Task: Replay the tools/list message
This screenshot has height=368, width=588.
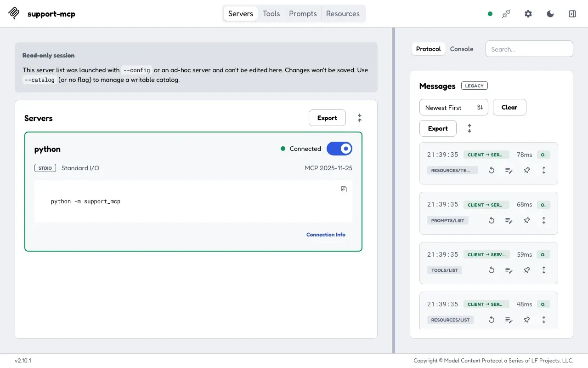Action: pyautogui.click(x=492, y=270)
